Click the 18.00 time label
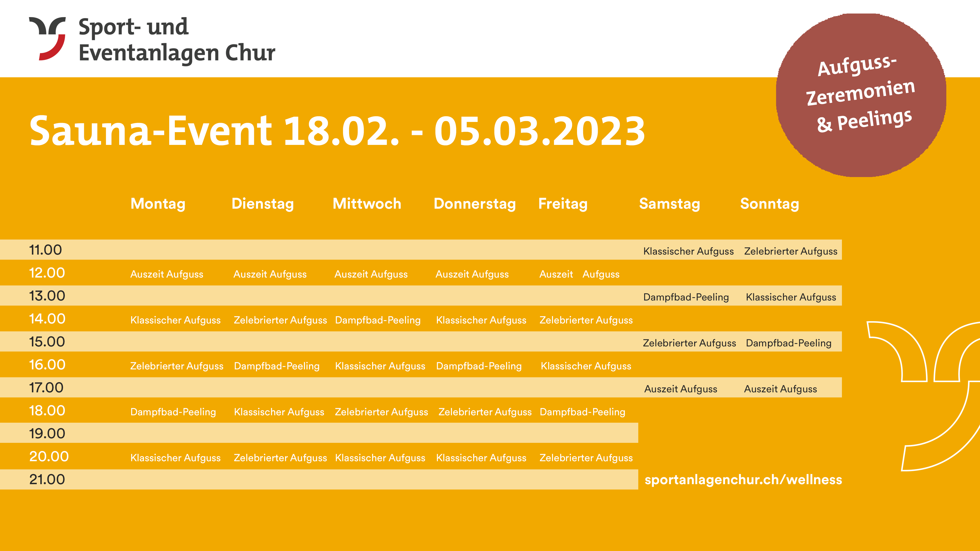 [x=47, y=411]
